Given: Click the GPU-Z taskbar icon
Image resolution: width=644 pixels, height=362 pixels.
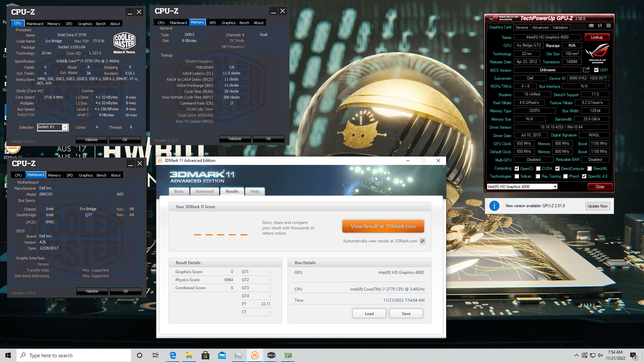Looking at the screenshot, I should tap(288, 355).
